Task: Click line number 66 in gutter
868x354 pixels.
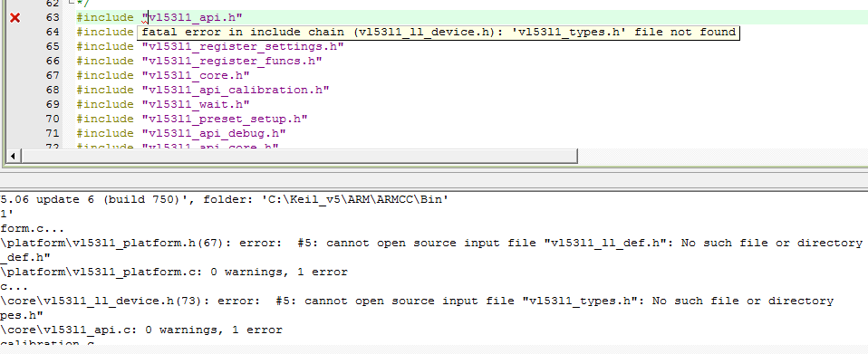Action: pyautogui.click(x=53, y=61)
